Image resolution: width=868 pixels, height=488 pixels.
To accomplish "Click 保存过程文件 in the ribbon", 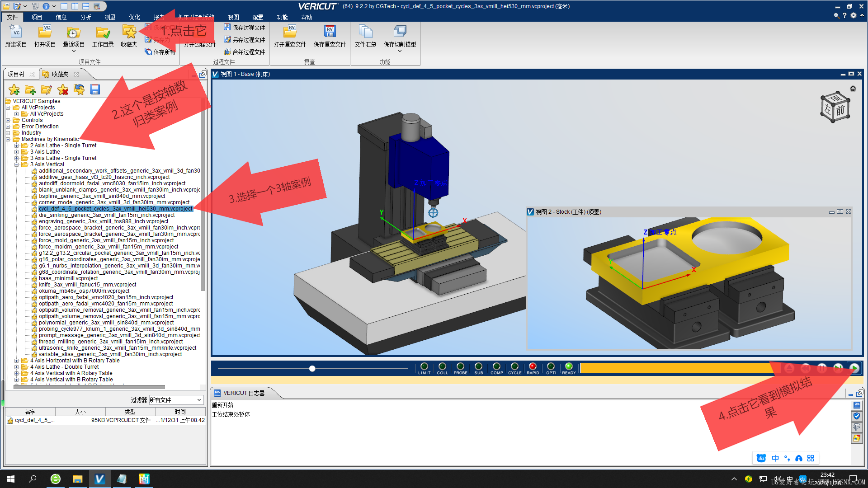I will [245, 28].
